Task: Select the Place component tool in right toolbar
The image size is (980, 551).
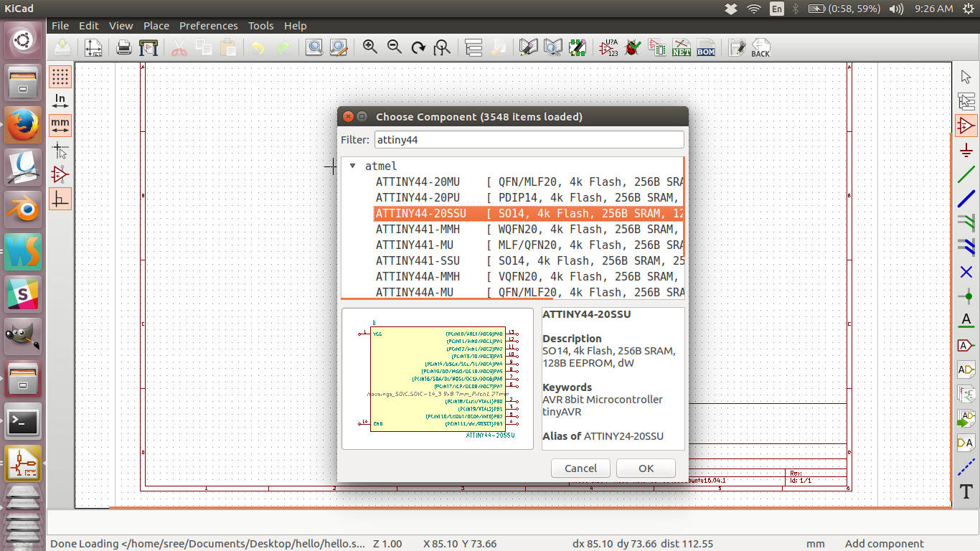Action: click(966, 126)
